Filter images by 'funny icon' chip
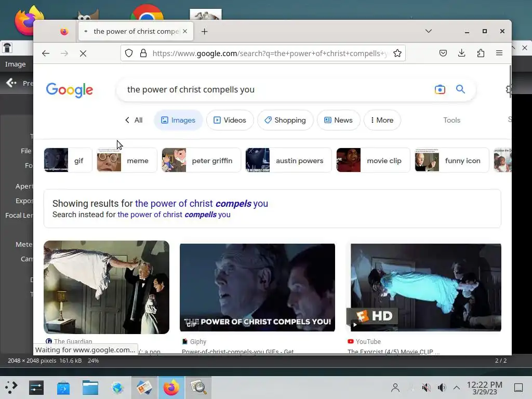Viewport: 532px width, 399px height. [x=452, y=160]
